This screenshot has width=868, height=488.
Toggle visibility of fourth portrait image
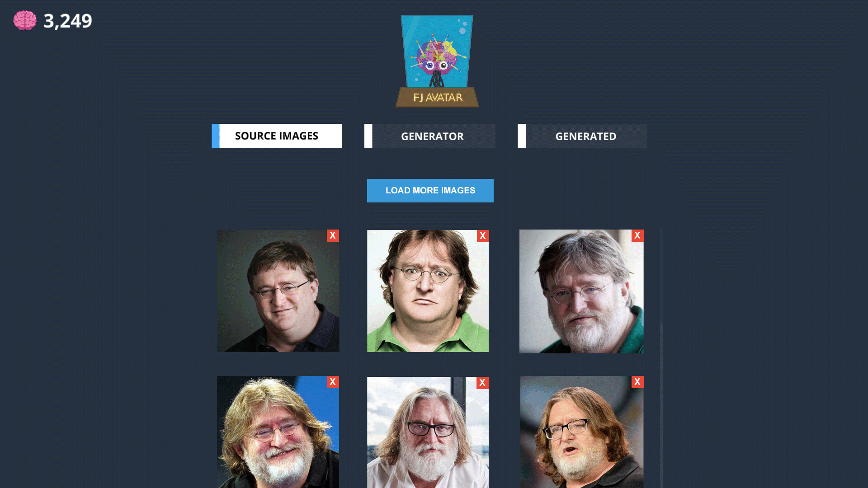pyautogui.click(x=332, y=381)
